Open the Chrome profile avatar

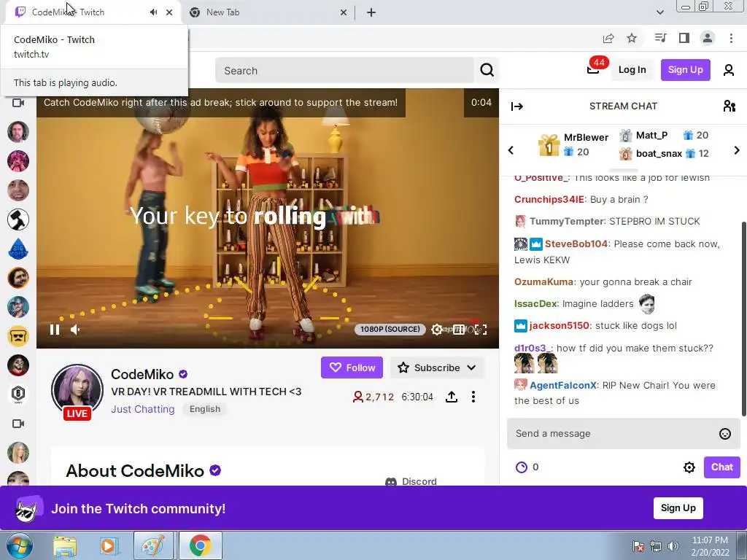[708, 38]
